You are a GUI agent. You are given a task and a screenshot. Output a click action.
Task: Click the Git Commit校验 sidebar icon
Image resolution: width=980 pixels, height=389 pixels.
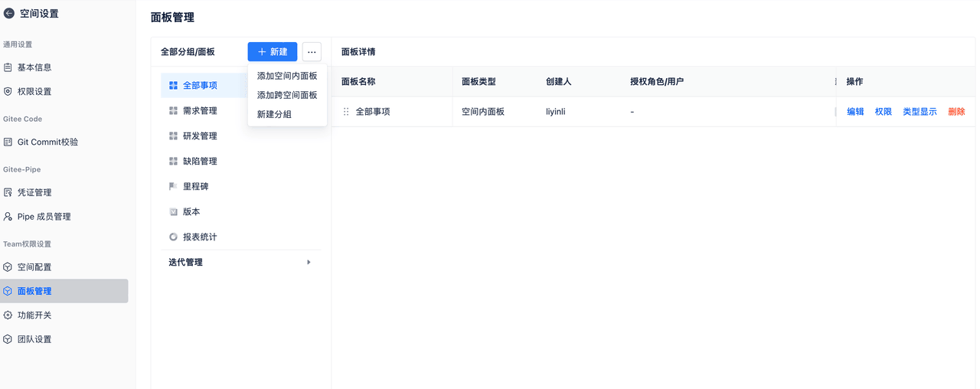8,142
